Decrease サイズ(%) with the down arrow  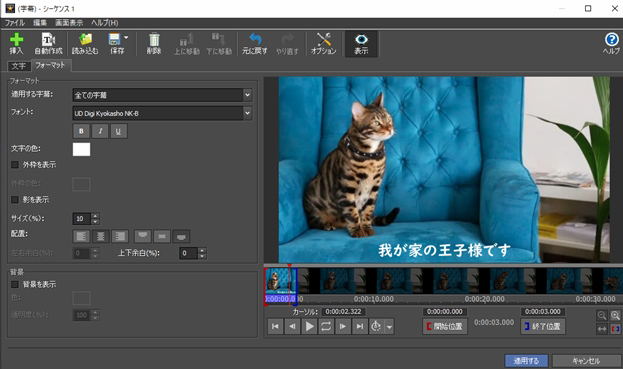pos(95,221)
